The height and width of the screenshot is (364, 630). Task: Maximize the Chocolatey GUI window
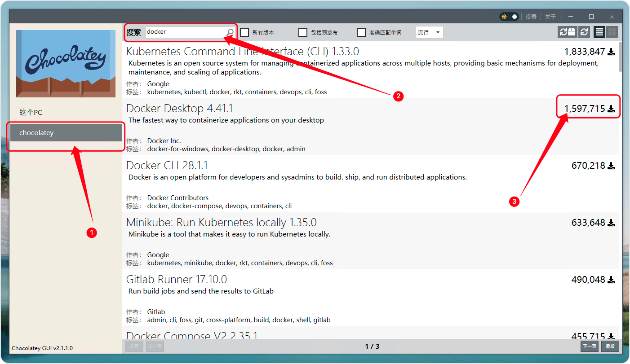click(591, 17)
